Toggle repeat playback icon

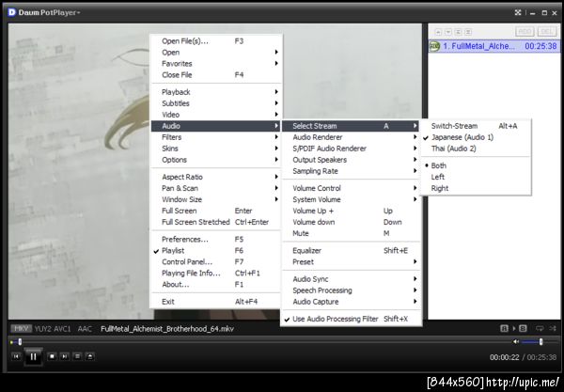coord(540,328)
